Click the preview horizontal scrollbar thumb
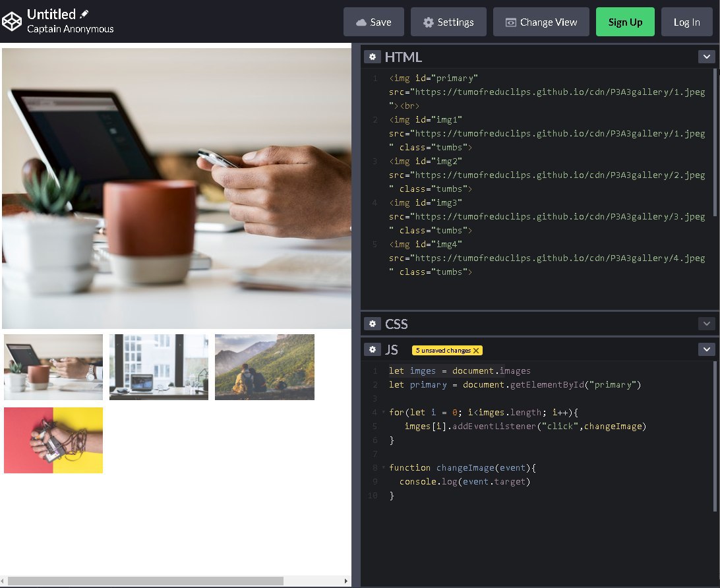The height and width of the screenshot is (588, 720). click(146, 581)
